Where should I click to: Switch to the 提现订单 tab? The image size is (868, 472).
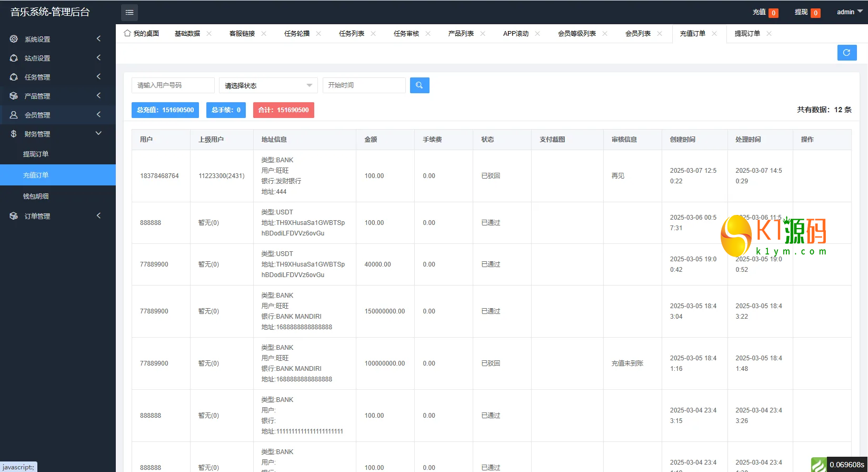[747, 33]
